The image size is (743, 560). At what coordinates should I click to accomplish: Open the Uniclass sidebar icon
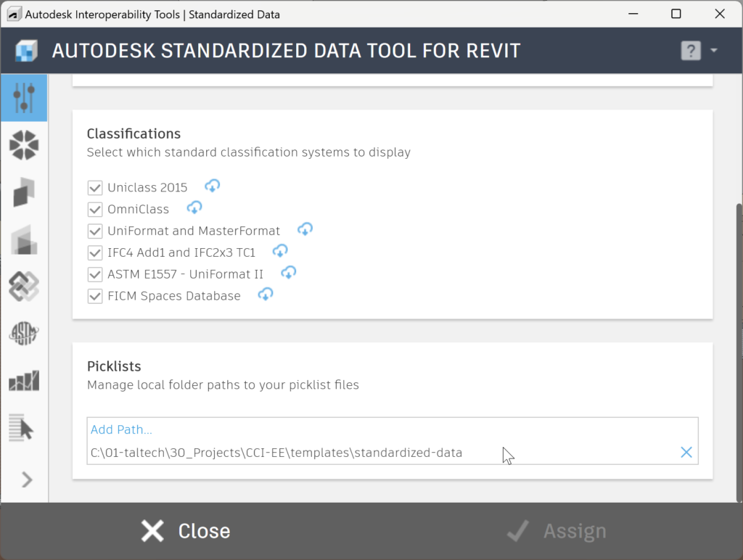24,145
